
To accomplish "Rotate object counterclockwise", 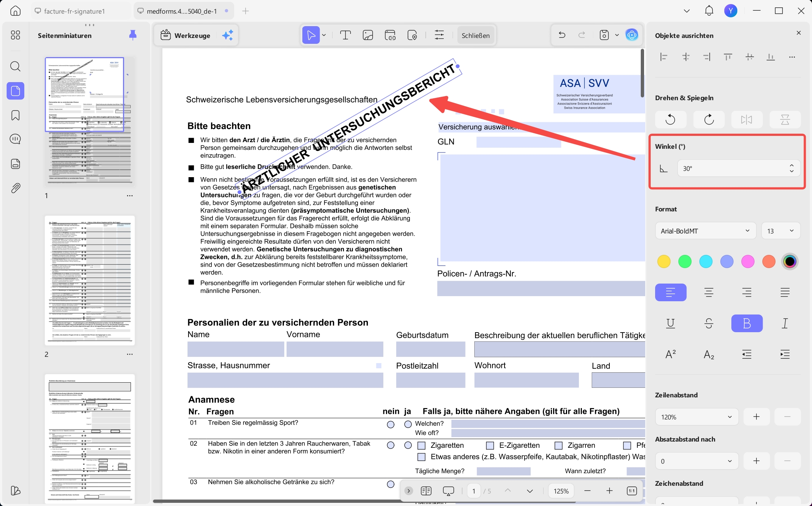I will (671, 119).
